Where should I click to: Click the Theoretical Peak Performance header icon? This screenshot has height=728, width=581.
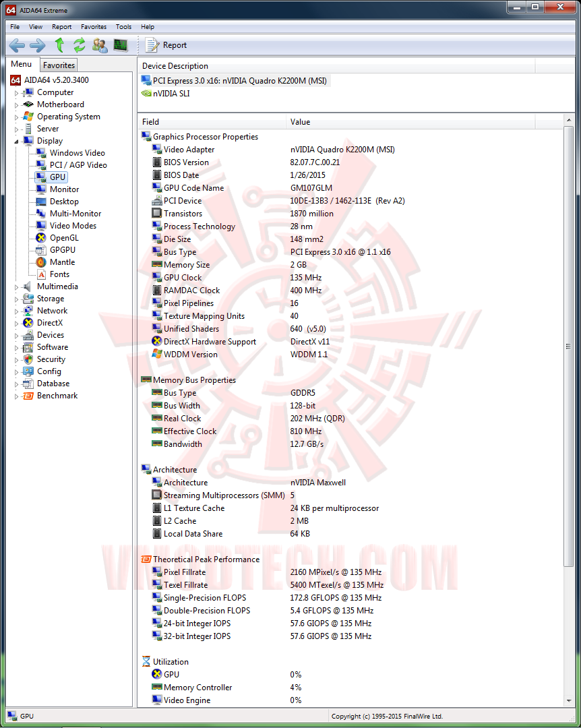146,559
